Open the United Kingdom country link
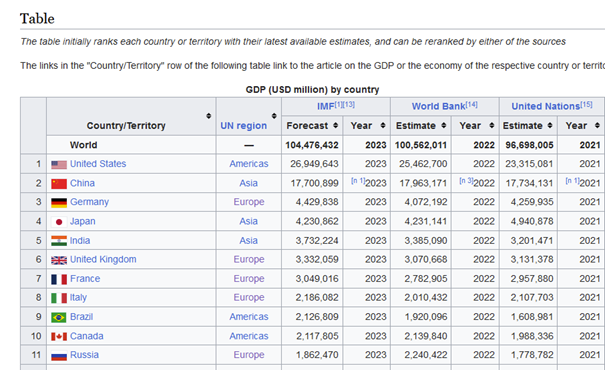Image resolution: width=605 pixels, height=370 pixels. pos(103,260)
